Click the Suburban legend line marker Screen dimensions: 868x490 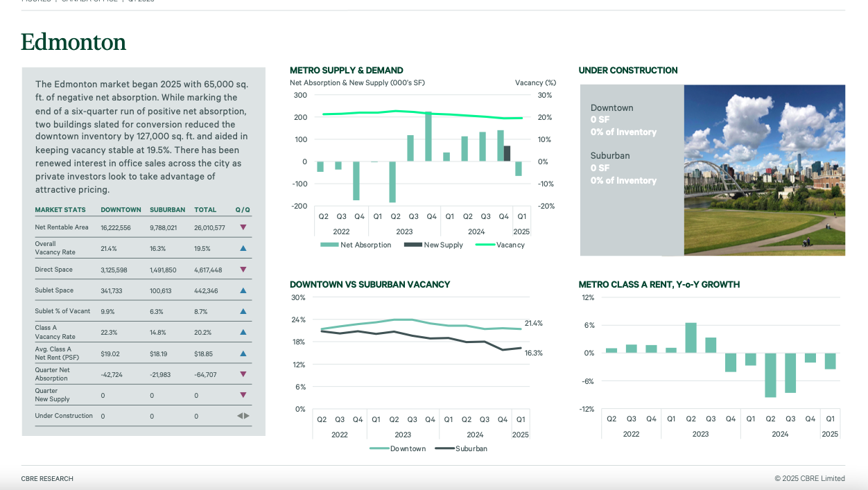pyautogui.click(x=444, y=448)
